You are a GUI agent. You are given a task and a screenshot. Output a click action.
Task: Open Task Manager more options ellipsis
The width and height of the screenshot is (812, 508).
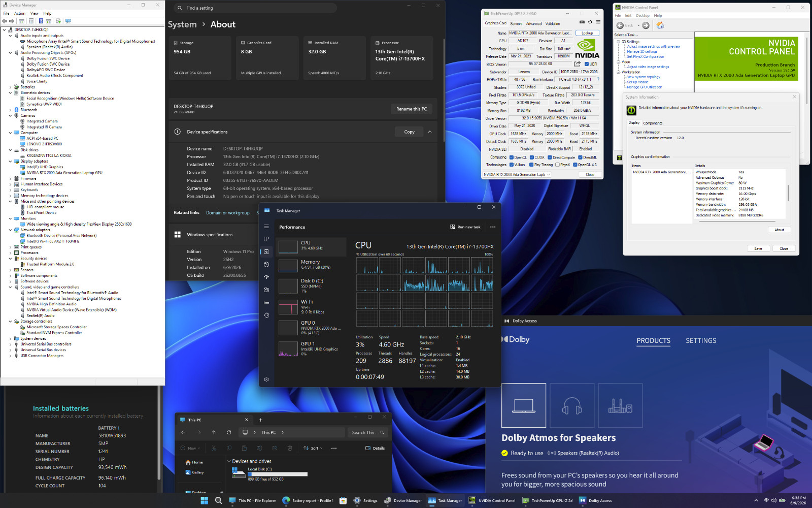pyautogui.click(x=493, y=227)
